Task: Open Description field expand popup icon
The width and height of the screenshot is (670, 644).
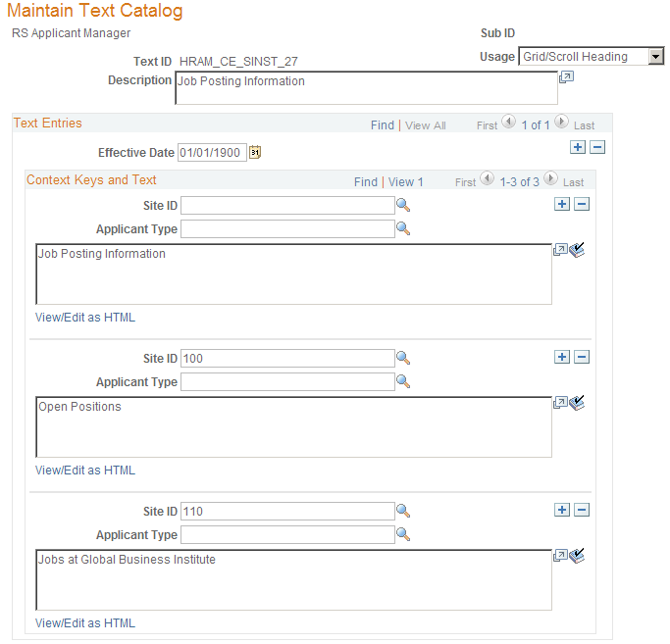Action: tap(566, 77)
